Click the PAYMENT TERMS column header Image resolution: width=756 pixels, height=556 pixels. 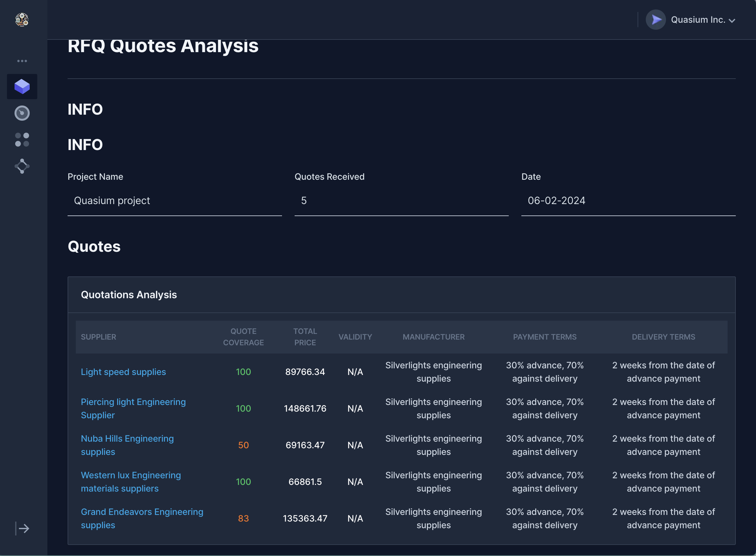point(545,337)
